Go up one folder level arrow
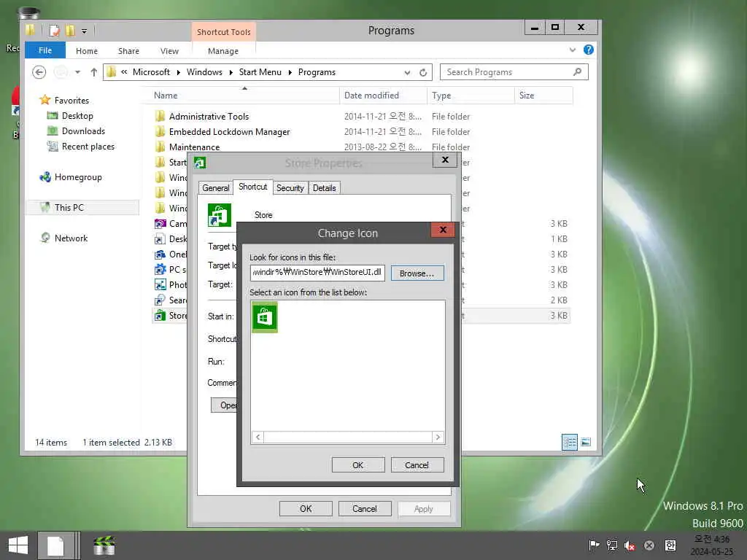This screenshot has height=560, width=747. click(94, 72)
